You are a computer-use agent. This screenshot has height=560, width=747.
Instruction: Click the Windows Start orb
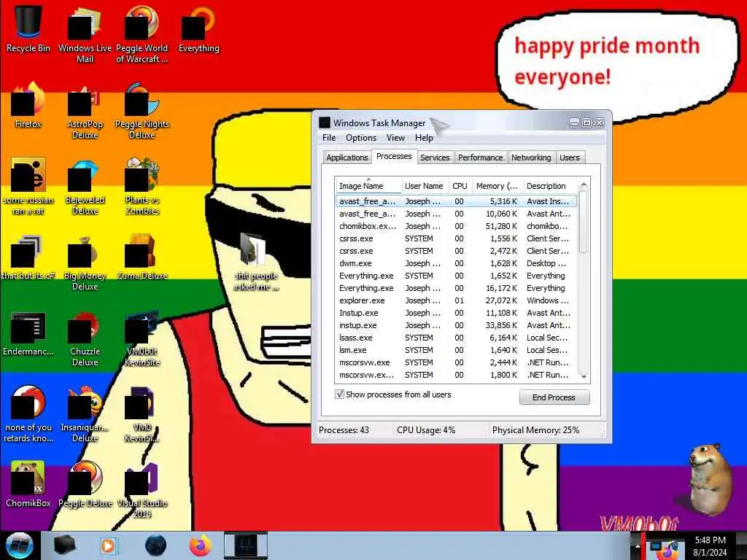[19, 545]
